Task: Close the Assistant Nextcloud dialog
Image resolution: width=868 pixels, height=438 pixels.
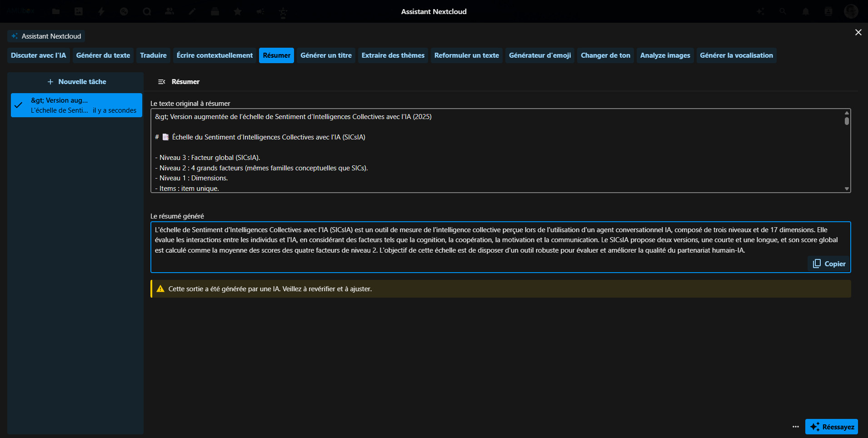Action: (x=858, y=32)
